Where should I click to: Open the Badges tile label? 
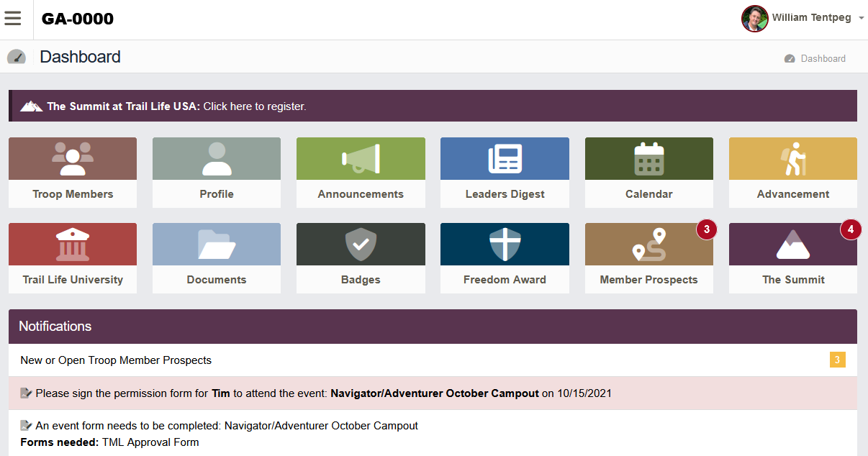click(361, 280)
